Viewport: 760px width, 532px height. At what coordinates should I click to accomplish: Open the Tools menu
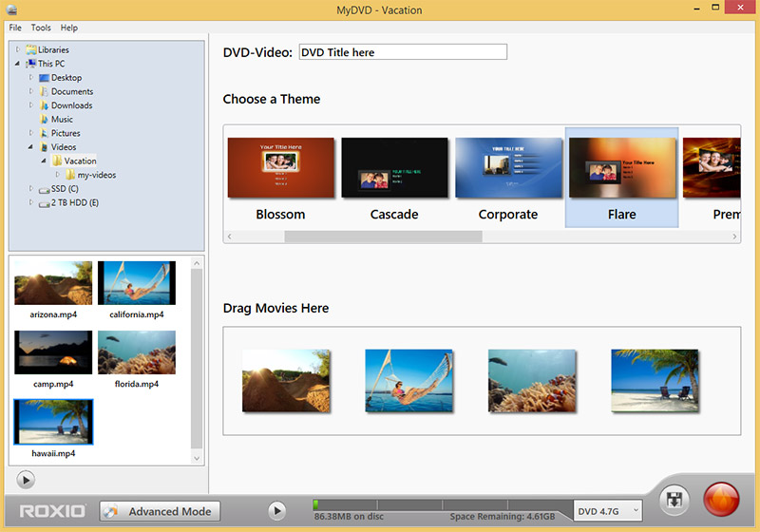coord(41,28)
